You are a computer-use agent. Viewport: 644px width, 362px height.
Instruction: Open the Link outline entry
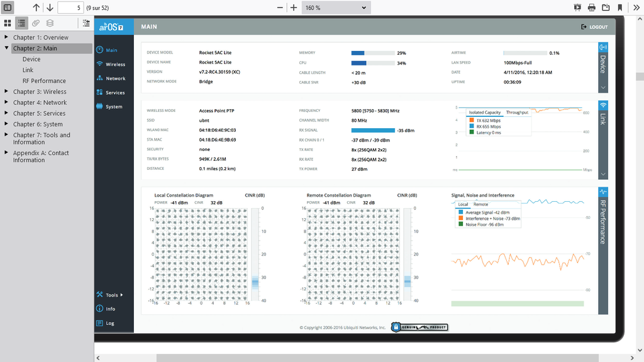[28, 70]
